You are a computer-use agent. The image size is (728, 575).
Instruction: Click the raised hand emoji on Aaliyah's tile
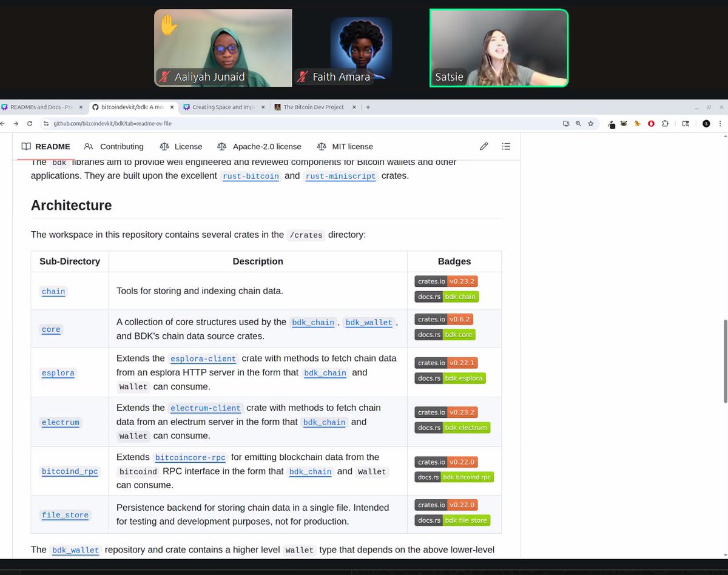(x=169, y=25)
